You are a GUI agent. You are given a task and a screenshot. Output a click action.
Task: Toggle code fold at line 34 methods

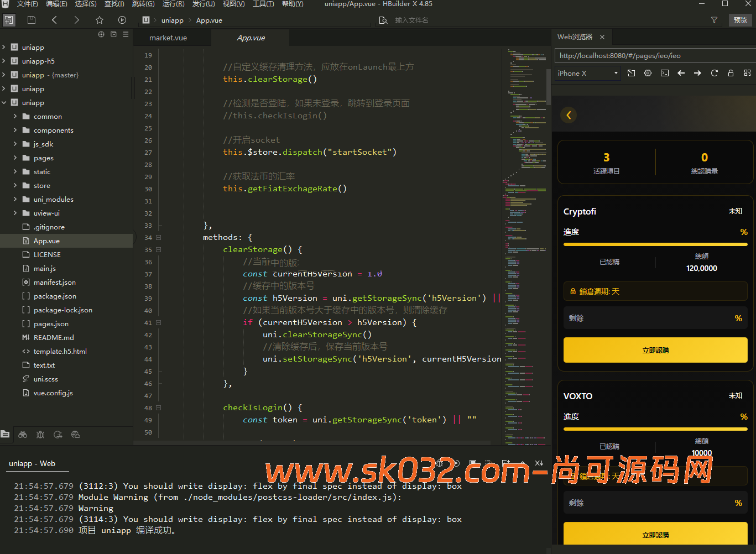[x=159, y=238]
